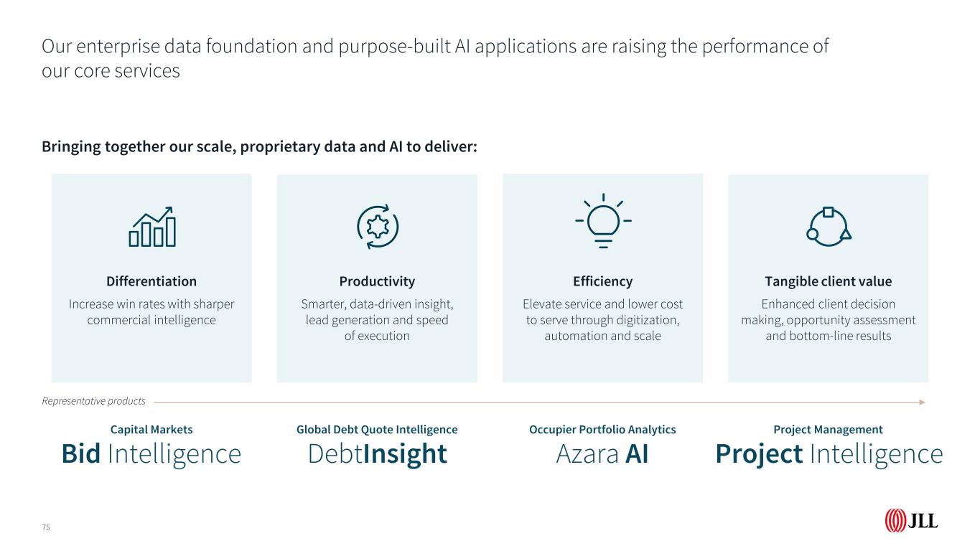
Task: Select the Differentiation heading
Action: (151, 281)
